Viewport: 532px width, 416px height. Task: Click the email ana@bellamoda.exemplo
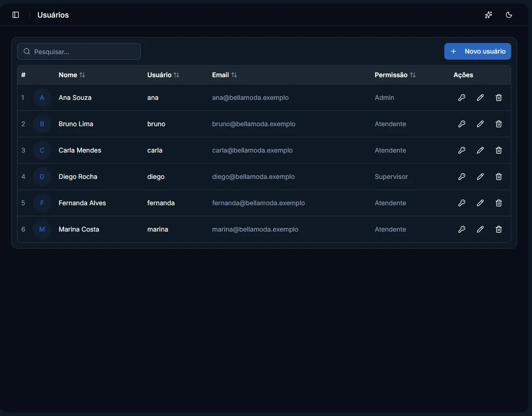[x=250, y=98]
